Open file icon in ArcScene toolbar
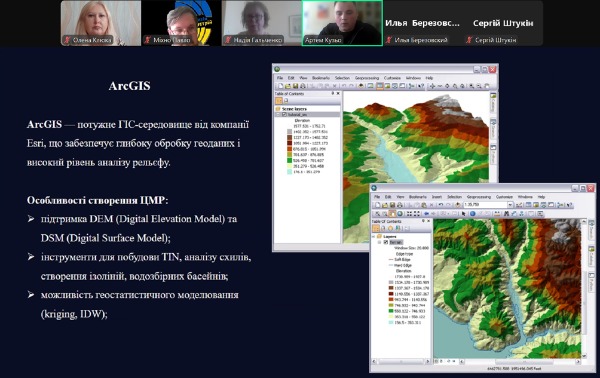 pos(288,86)
